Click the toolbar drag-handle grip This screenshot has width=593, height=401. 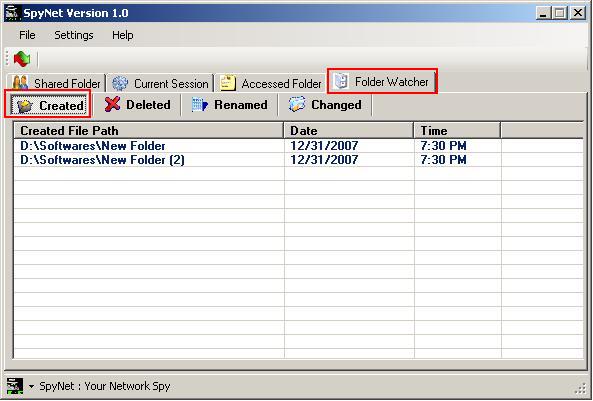[7, 59]
